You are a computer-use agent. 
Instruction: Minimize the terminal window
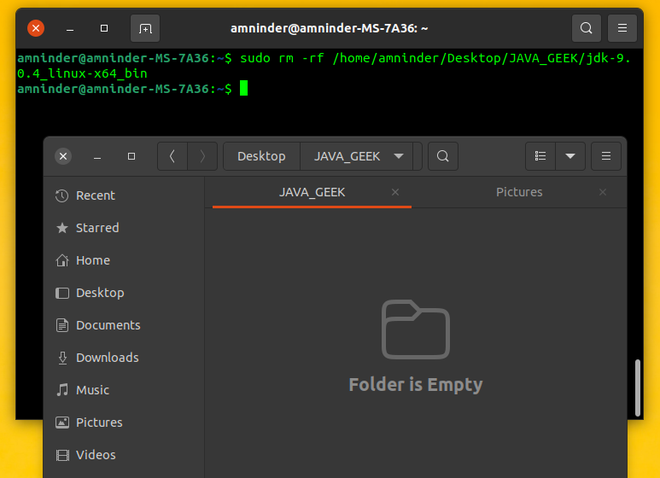[x=70, y=29]
